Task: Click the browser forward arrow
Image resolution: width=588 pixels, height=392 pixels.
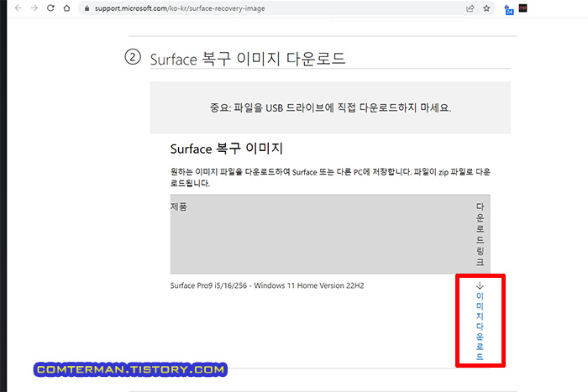Action: [34, 8]
